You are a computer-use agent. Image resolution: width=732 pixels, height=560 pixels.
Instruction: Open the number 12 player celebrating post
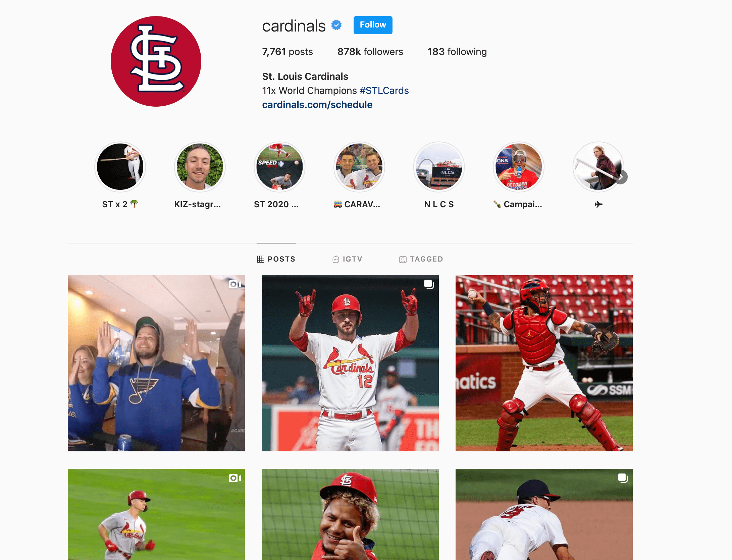[x=350, y=363]
